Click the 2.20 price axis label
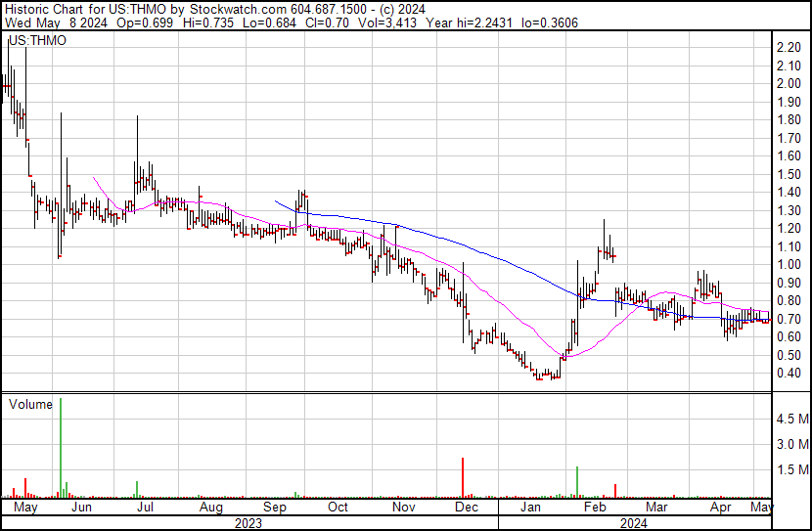 pyautogui.click(x=788, y=48)
